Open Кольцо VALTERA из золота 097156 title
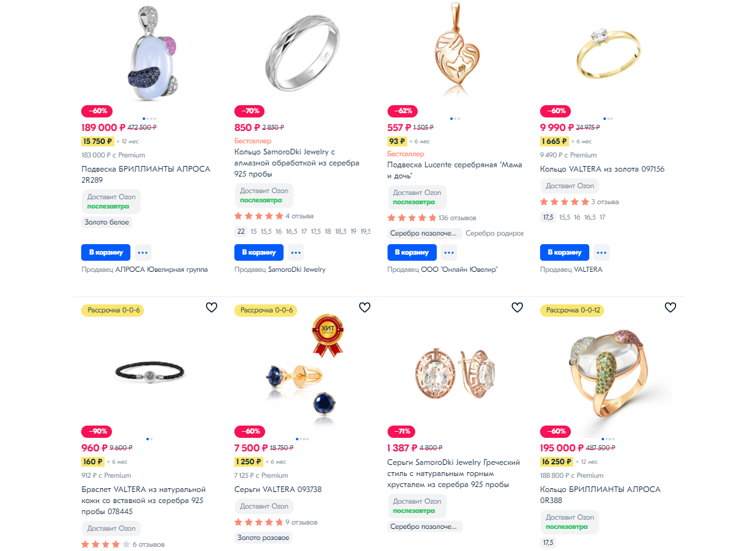756x551 pixels. 602,169
